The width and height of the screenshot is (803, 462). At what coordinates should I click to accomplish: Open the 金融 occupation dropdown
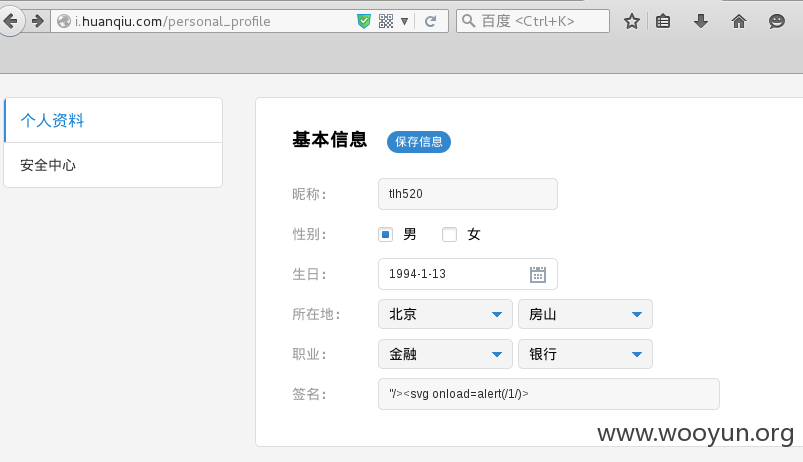(445, 354)
